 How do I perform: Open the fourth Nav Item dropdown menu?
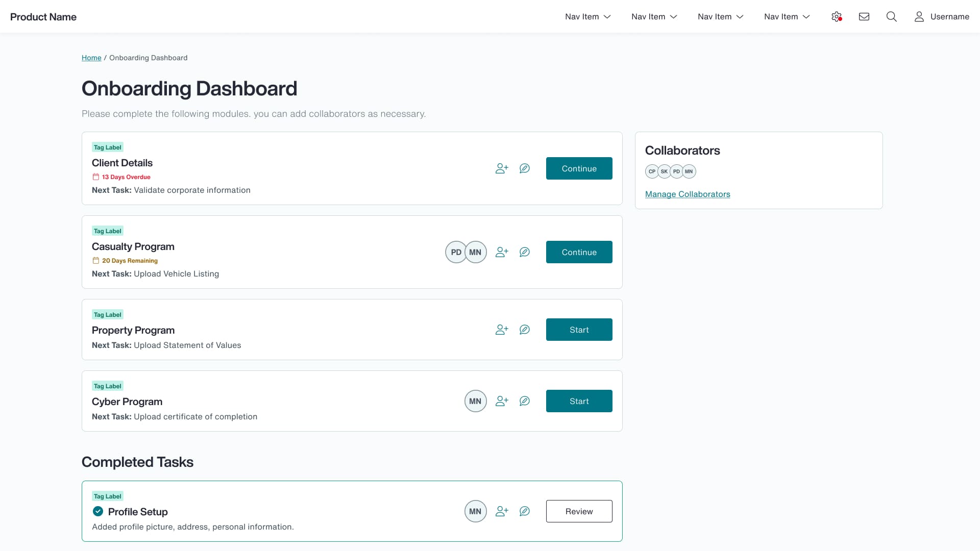(787, 17)
